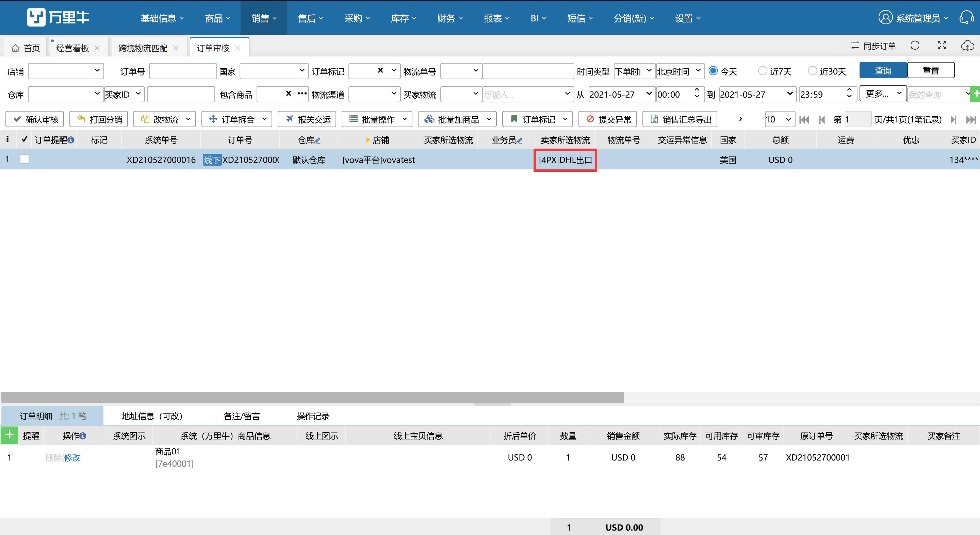Toggle the select-all checkmark header

(x=24, y=139)
